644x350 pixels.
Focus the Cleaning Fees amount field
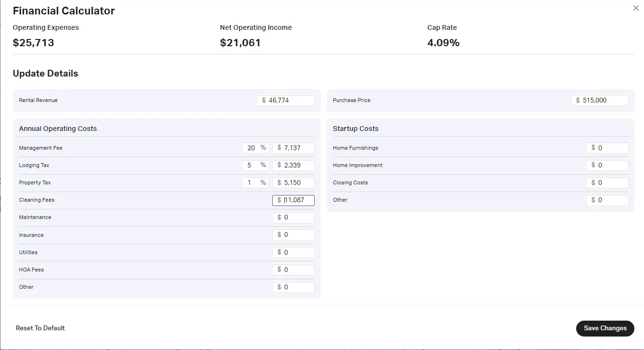click(x=293, y=200)
